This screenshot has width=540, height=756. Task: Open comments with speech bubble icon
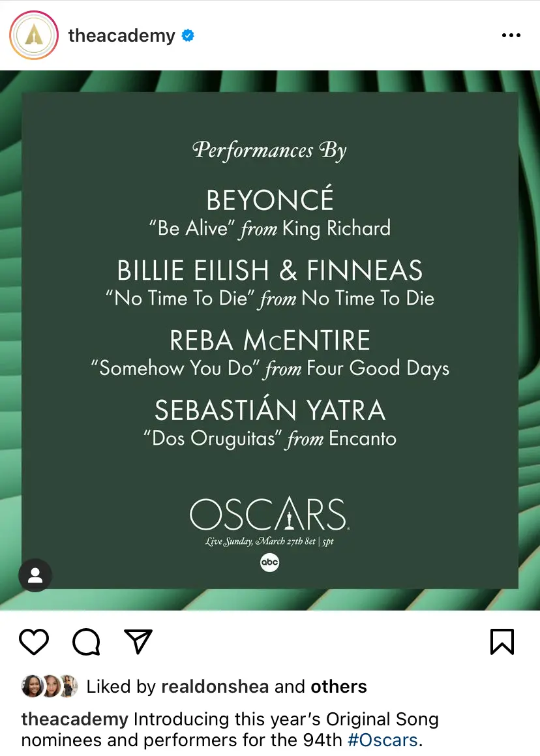[x=86, y=642]
